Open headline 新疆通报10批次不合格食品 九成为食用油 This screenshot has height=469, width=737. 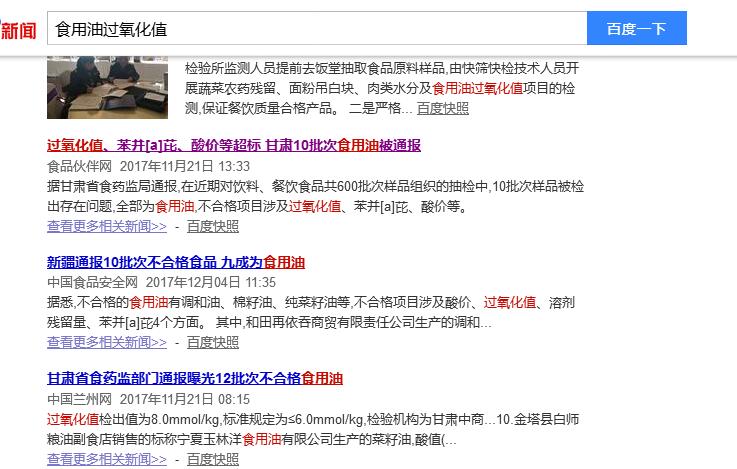pyautogui.click(x=176, y=262)
